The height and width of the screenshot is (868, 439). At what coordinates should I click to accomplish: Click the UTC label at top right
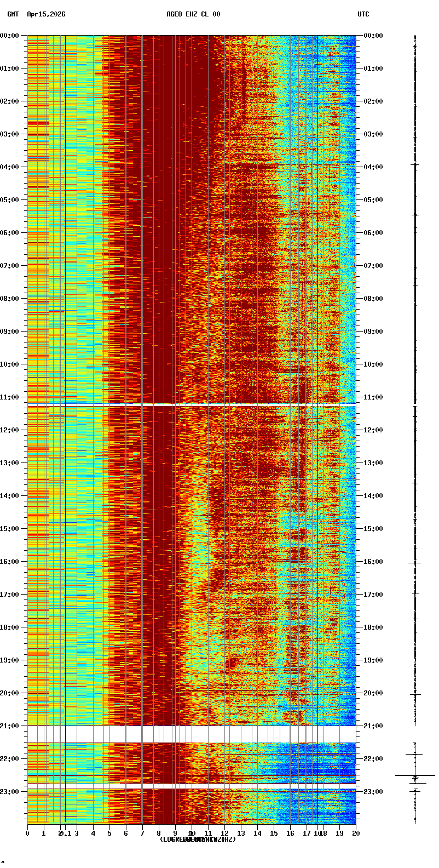363,14
